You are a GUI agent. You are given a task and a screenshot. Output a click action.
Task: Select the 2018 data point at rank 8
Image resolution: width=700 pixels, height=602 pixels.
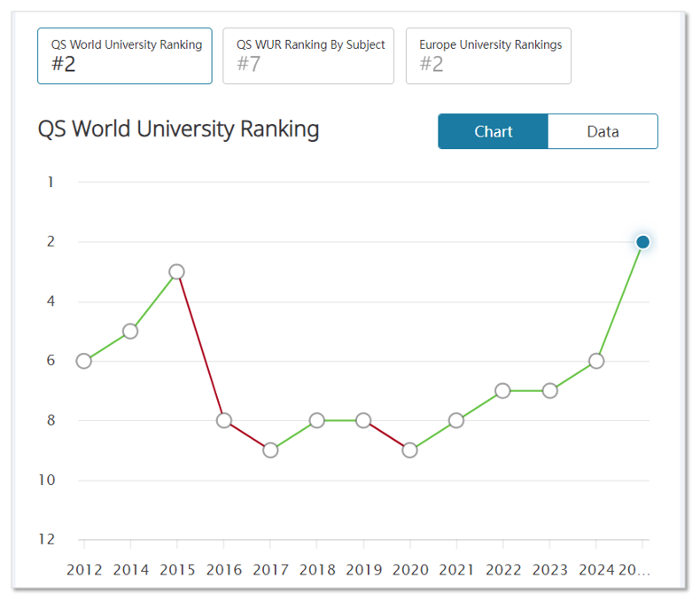pos(316,420)
